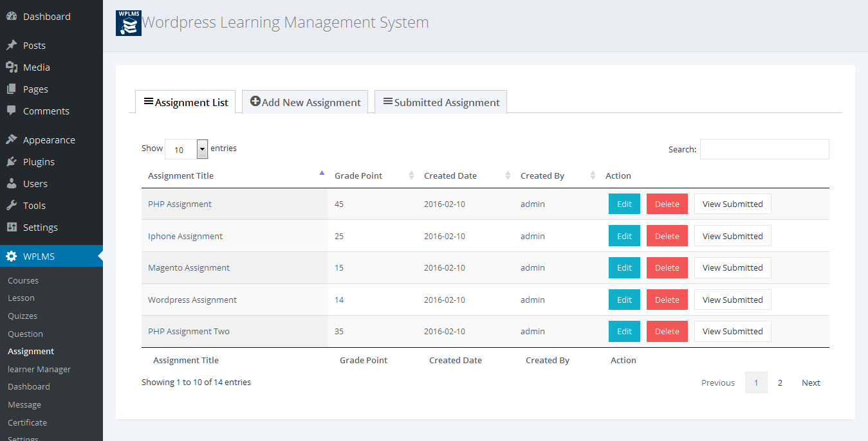868x441 pixels.
Task: View submitted for Iphone Assignment
Action: (732, 236)
